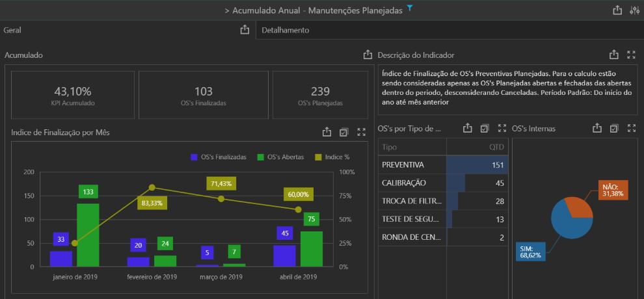Toggle multi-select on Indice de Finalização chart
The image size is (644, 299).
(344, 132)
